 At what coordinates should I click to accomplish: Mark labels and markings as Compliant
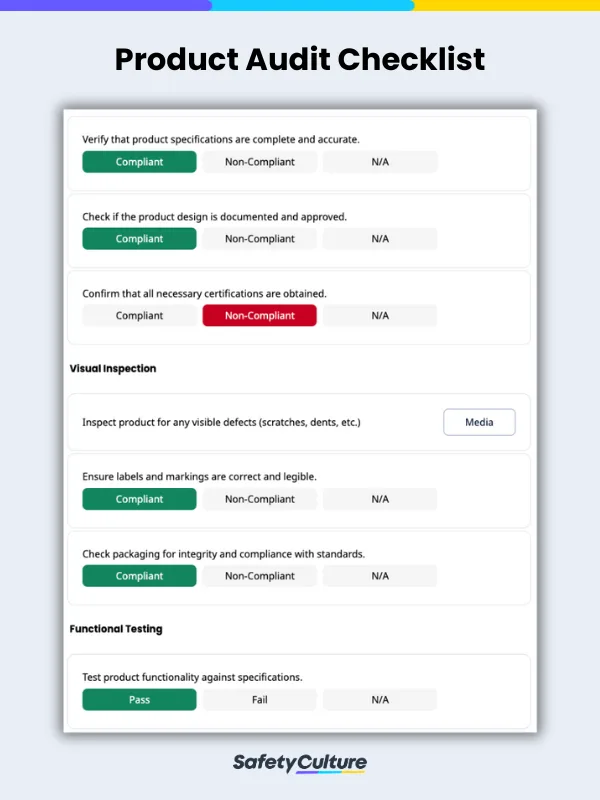[x=139, y=499]
